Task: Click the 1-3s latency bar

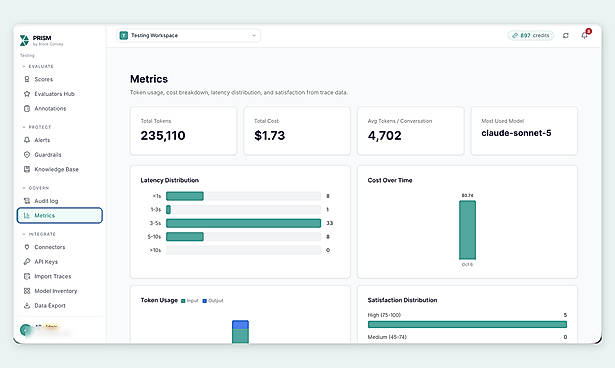Action: [168, 210]
